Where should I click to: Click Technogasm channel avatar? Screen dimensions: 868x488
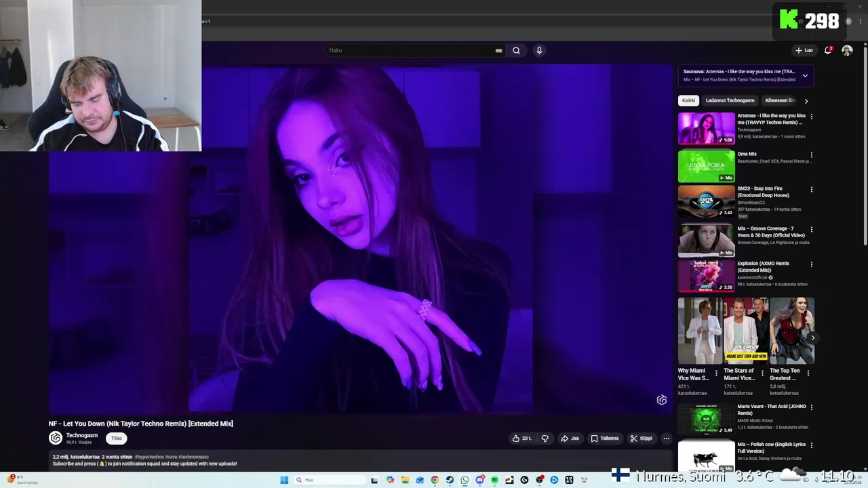coord(56,439)
